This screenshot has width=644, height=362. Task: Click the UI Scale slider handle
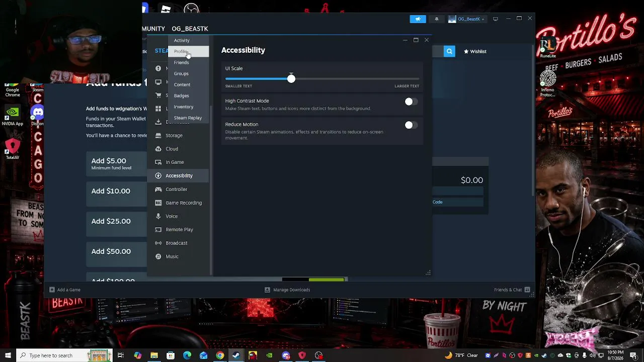tap(291, 79)
